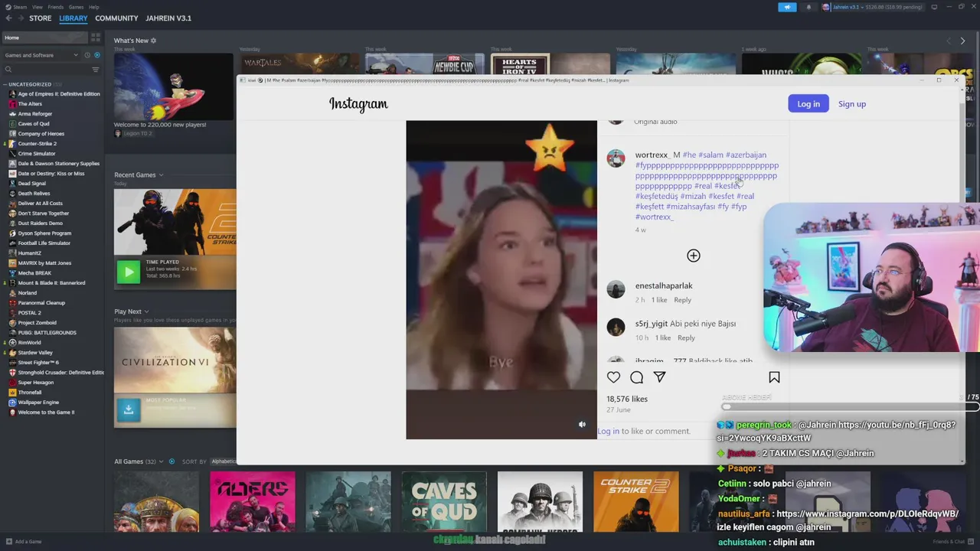Viewport: 980px width, 551px height.
Task: Click the Civilization VI blue download button
Action: (x=129, y=409)
